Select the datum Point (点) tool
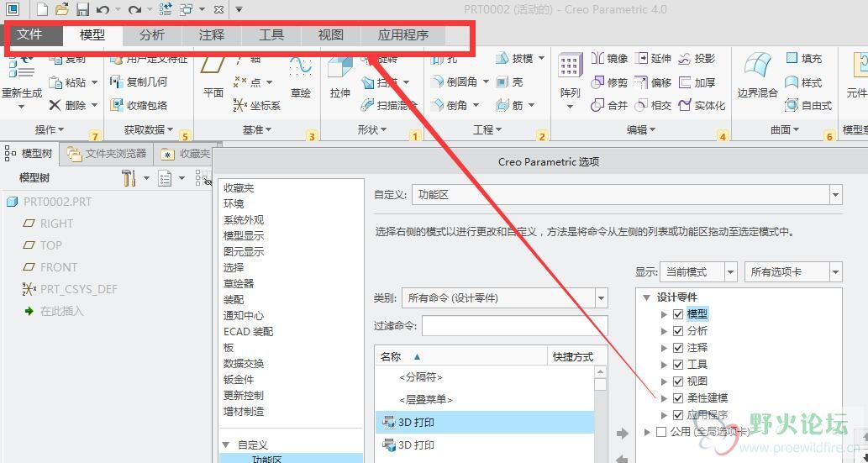The image size is (868, 463). 248,82
